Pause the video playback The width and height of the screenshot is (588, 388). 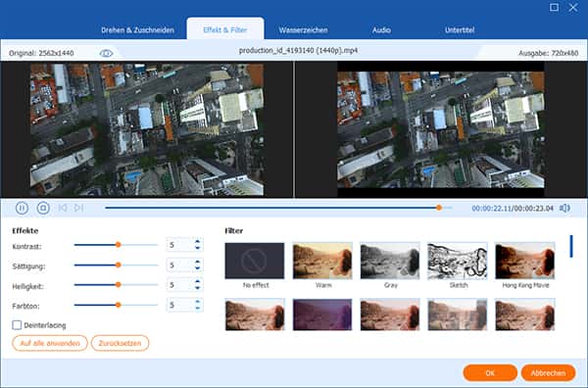click(22, 208)
